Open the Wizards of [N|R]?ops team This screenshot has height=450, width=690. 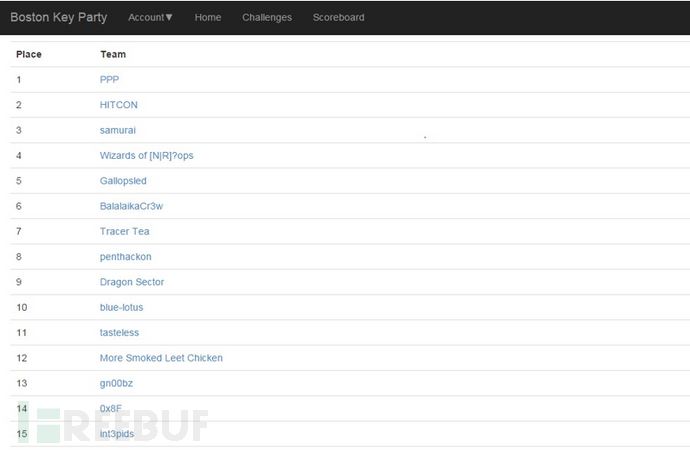click(x=146, y=156)
